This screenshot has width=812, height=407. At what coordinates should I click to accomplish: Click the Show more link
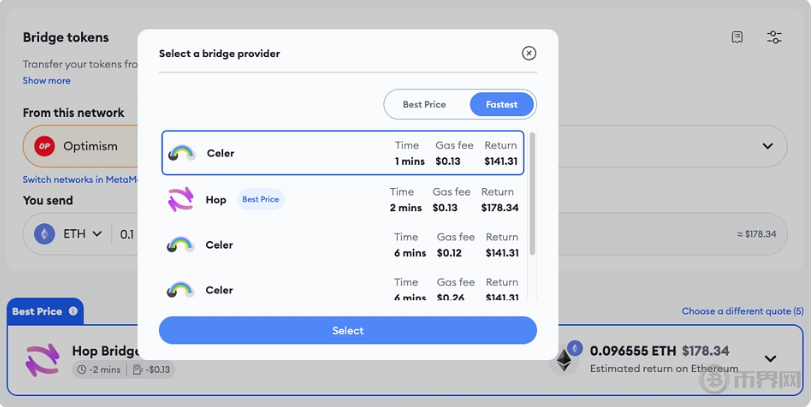(47, 81)
